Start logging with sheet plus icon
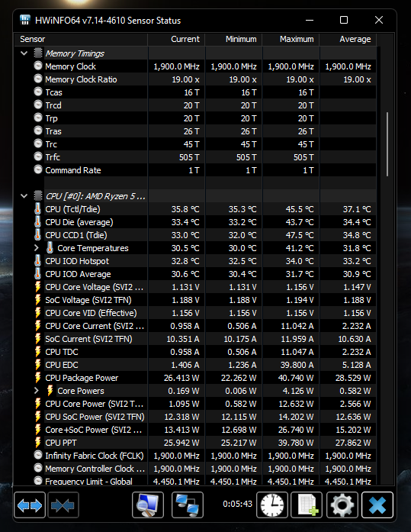This screenshot has width=411, height=532. click(307, 505)
